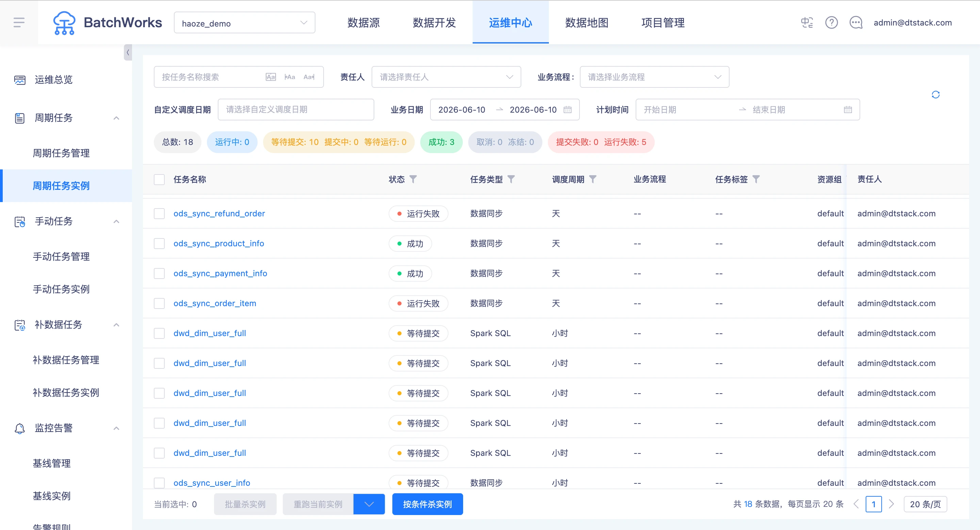
Task: Click admin@dtstack.com account in header
Action: click(x=912, y=23)
